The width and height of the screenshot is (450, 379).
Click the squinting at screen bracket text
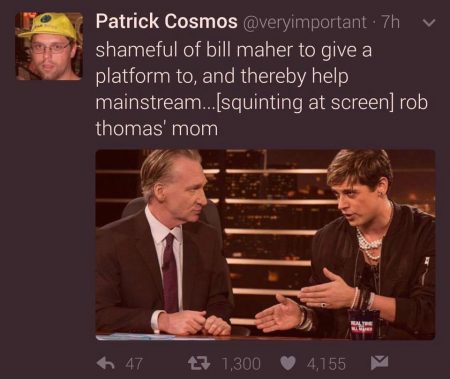coord(305,103)
